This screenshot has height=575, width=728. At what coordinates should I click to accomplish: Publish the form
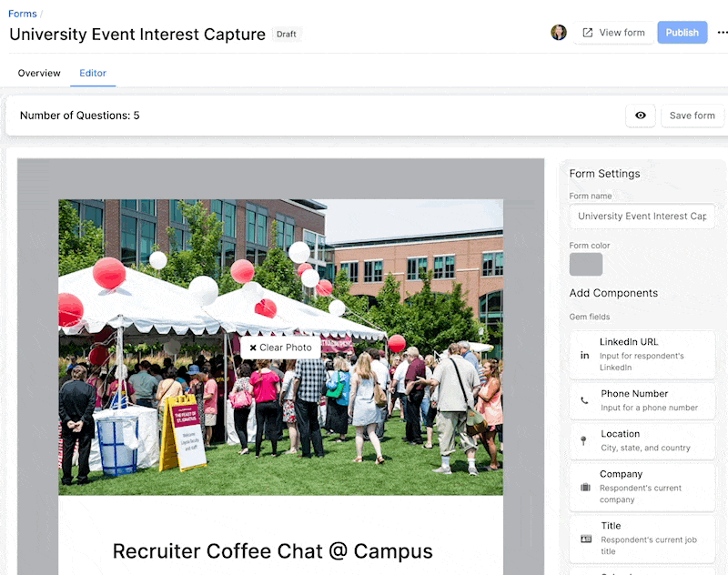pyautogui.click(x=682, y=32)
